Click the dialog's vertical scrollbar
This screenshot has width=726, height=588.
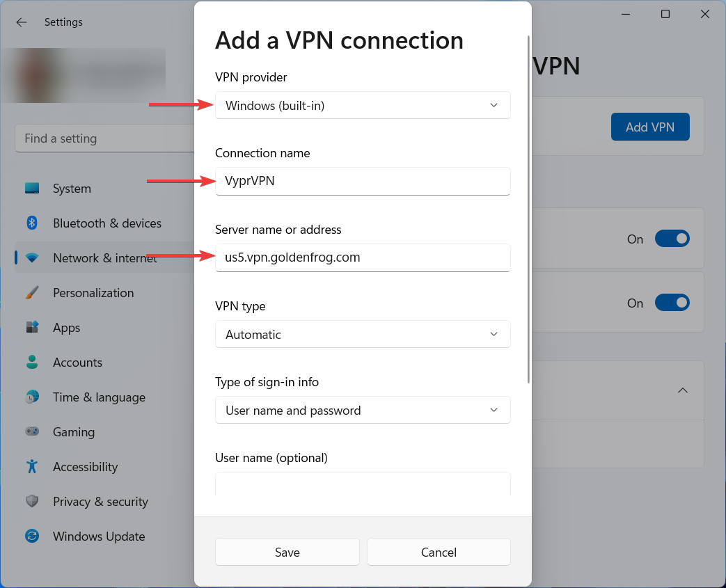[530, 209]
